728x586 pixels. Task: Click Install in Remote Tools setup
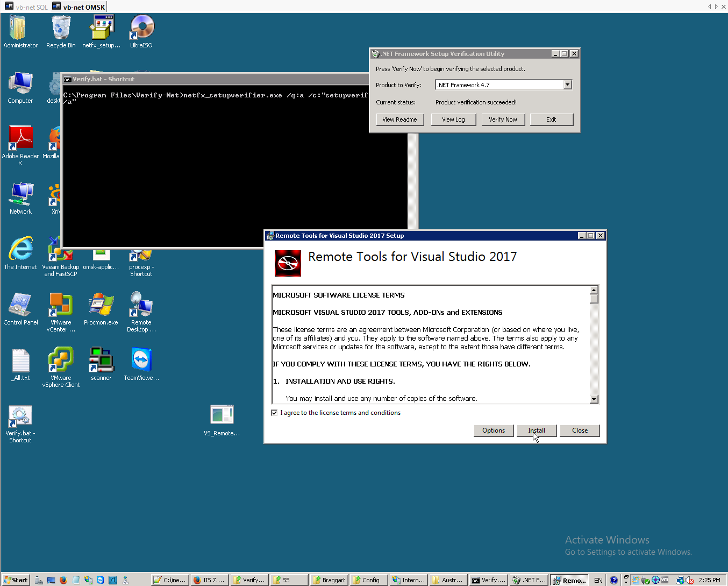click(x=537, y=430)
